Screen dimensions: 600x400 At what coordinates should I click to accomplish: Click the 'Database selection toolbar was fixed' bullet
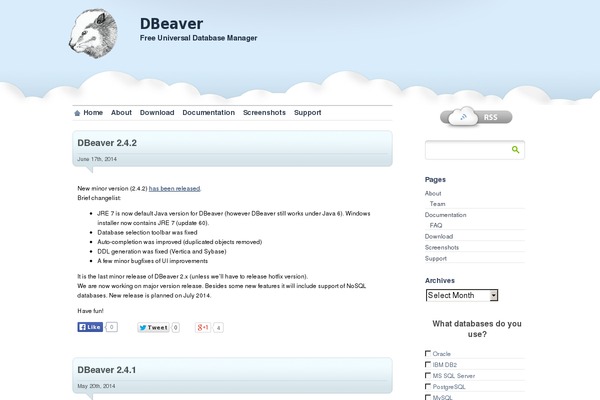[147, 232]
